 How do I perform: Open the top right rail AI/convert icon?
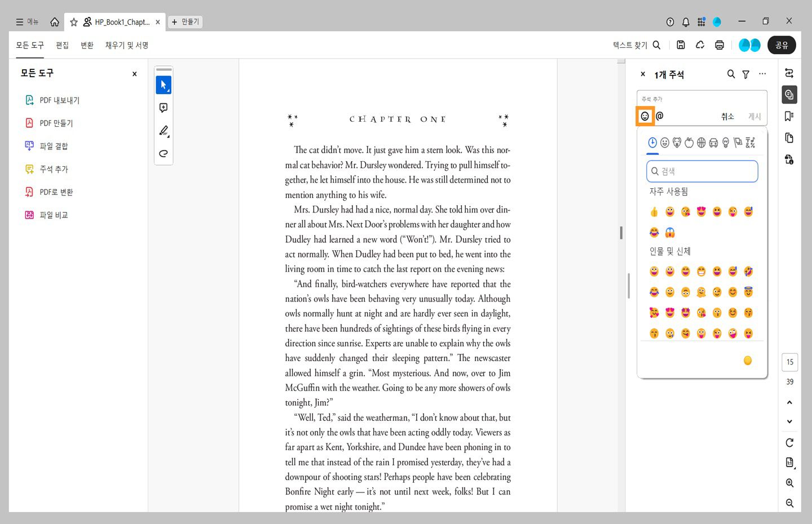tap(789, 73)
